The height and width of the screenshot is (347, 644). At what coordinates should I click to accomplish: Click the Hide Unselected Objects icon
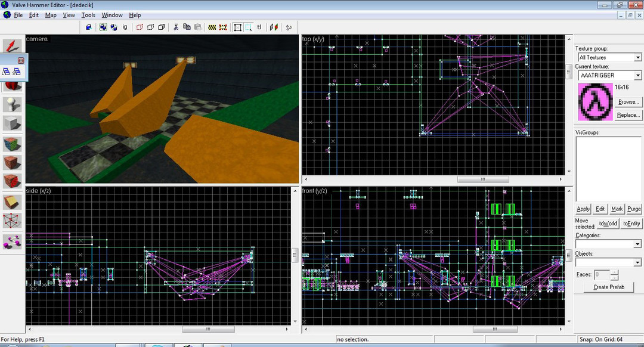pos(151,27)
